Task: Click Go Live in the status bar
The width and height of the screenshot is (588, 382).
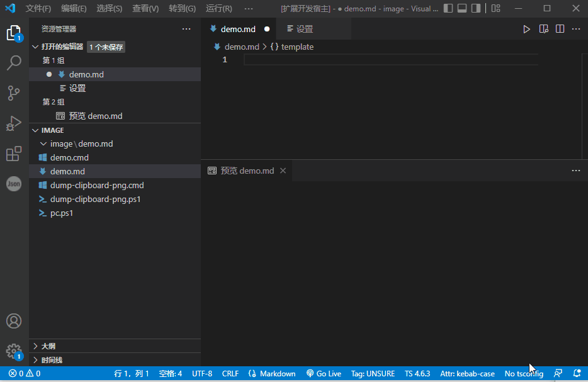Action: pyautogui.click(x=324, y=373)
